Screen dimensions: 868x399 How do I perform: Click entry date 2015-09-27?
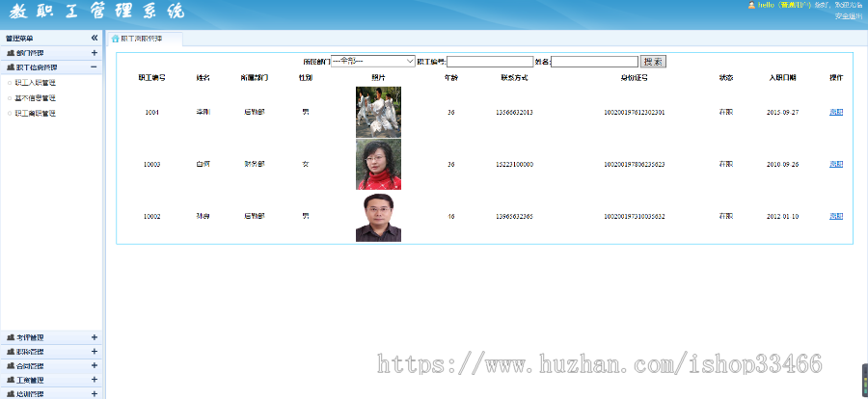click(782, 113)
